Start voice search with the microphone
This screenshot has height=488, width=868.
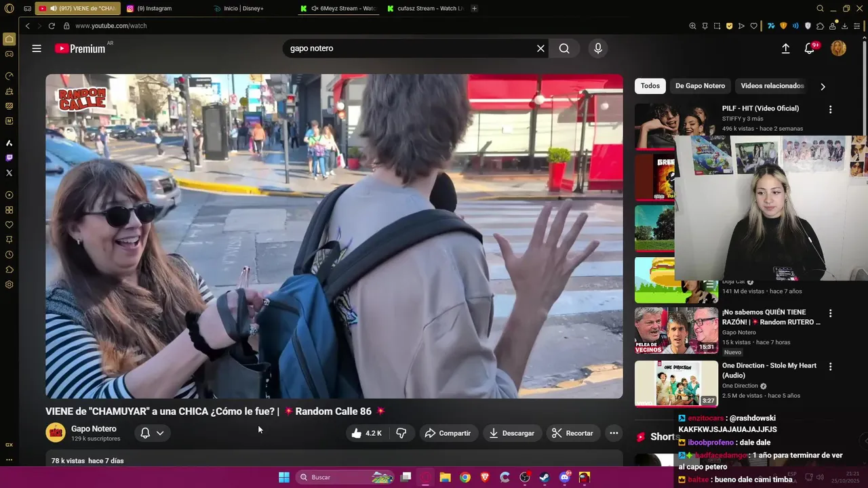click(597, 49)
